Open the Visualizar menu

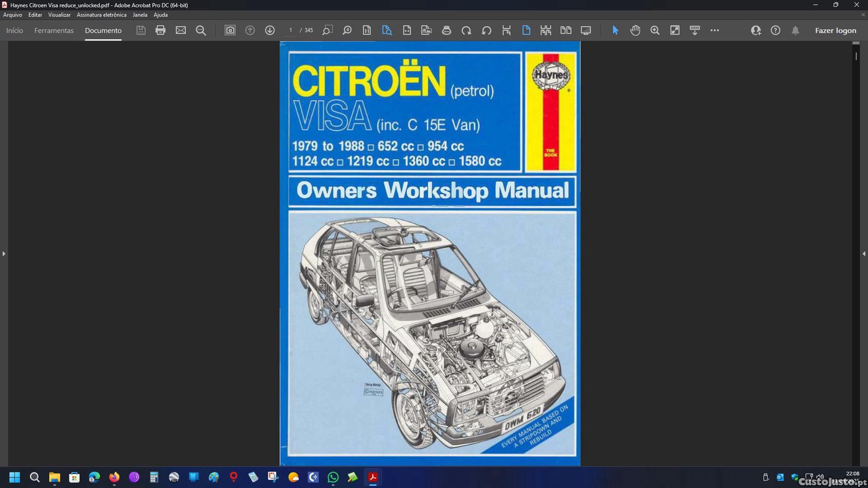click(59, 15)
